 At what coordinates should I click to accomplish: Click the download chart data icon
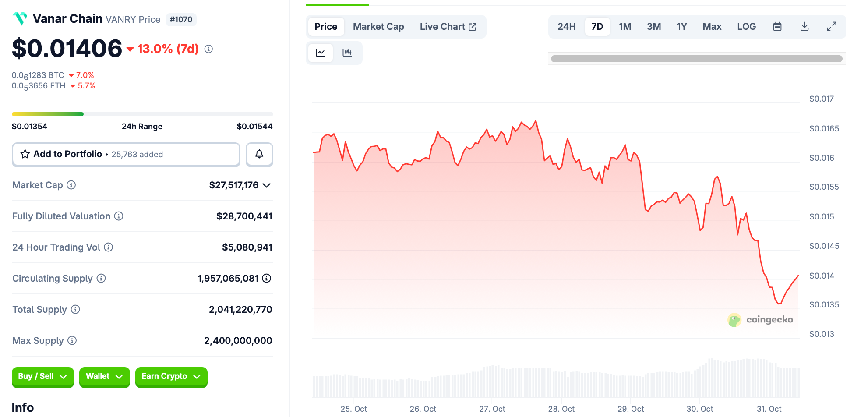(x=804, y=26)
